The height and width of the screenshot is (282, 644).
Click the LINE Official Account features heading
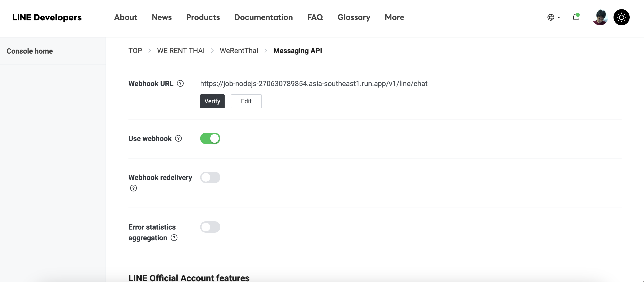(x=189, y=278)
